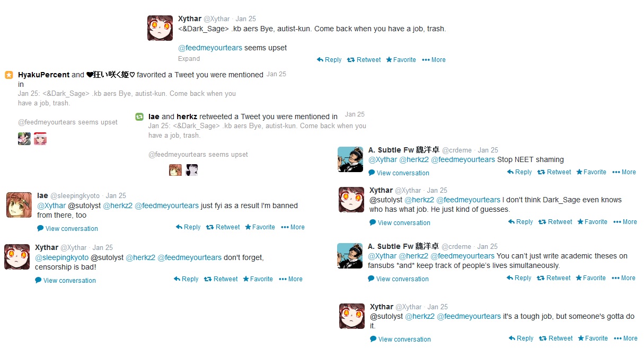Viewport: 644px width, 349px height.
Task: View conversation on 'Dark_Sage even knows' tweet
Action: pyautogui.click(x=400, y=223)
